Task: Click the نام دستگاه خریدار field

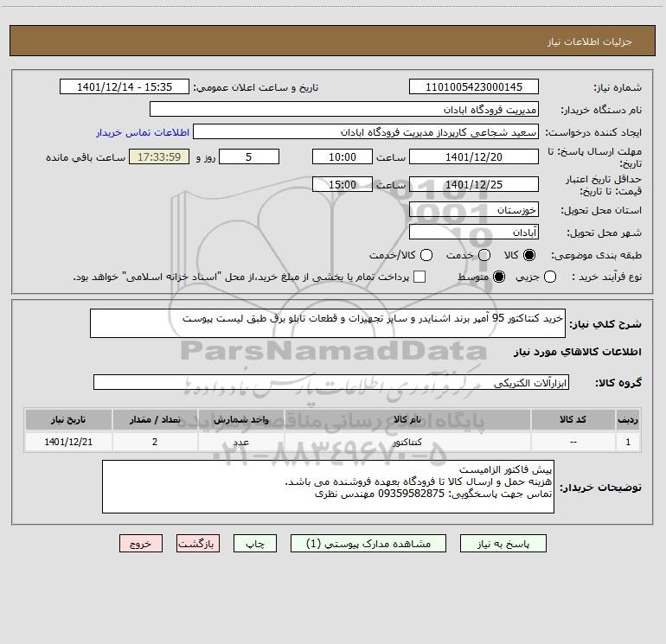Action: [344, 109]
